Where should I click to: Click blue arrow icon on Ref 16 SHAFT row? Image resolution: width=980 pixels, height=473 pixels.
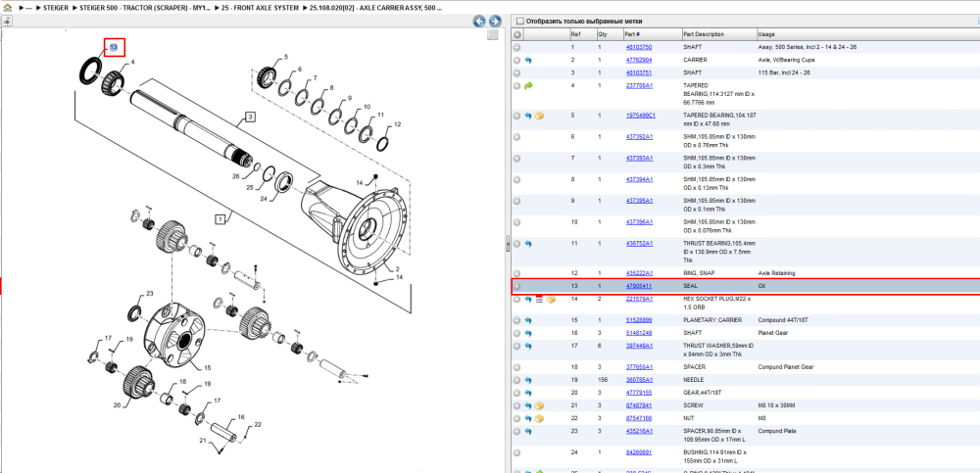click(x=528, y=333)
